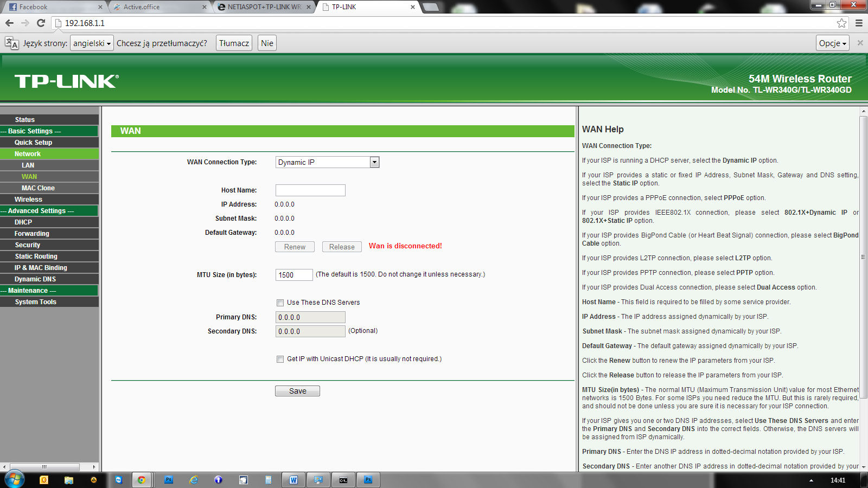Open Forwarding in the sidebar

coord(32,234)
